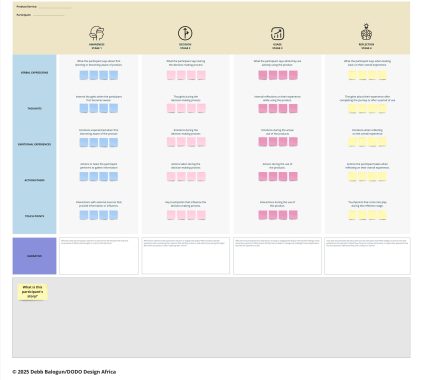
Task: Click the Reflection stage brain lightbulb icon
Action: pos(366,32)
